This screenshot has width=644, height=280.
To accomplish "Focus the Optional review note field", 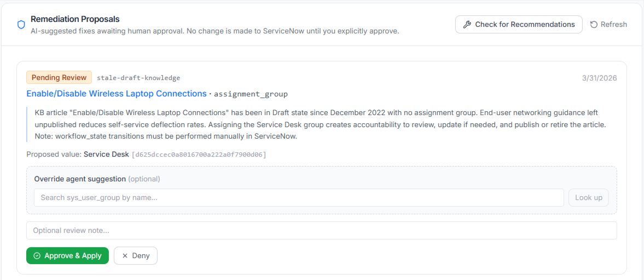I will coord(321,231).
